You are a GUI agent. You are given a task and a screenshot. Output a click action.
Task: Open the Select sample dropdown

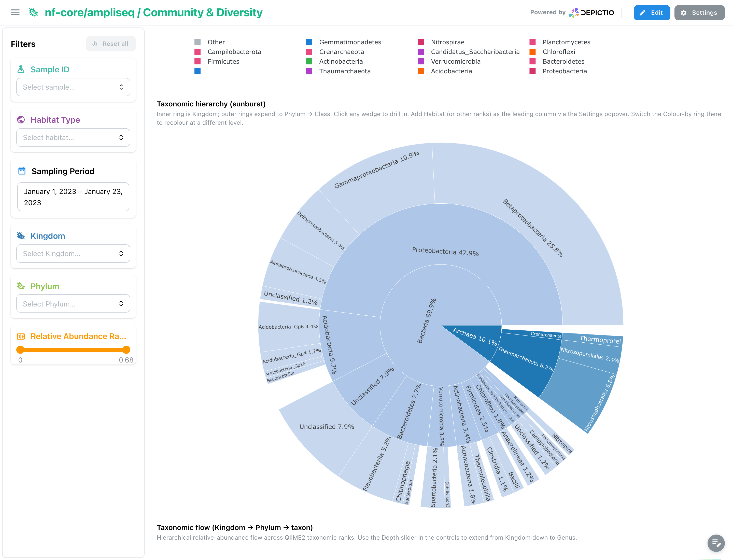[73, 87]
